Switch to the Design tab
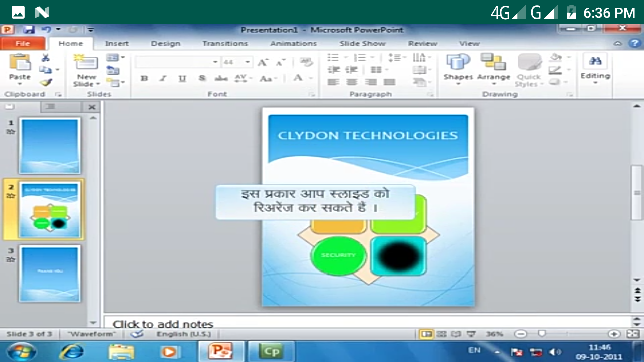The image size is (644, 362). pyautogui.click(x=166, y=44)
